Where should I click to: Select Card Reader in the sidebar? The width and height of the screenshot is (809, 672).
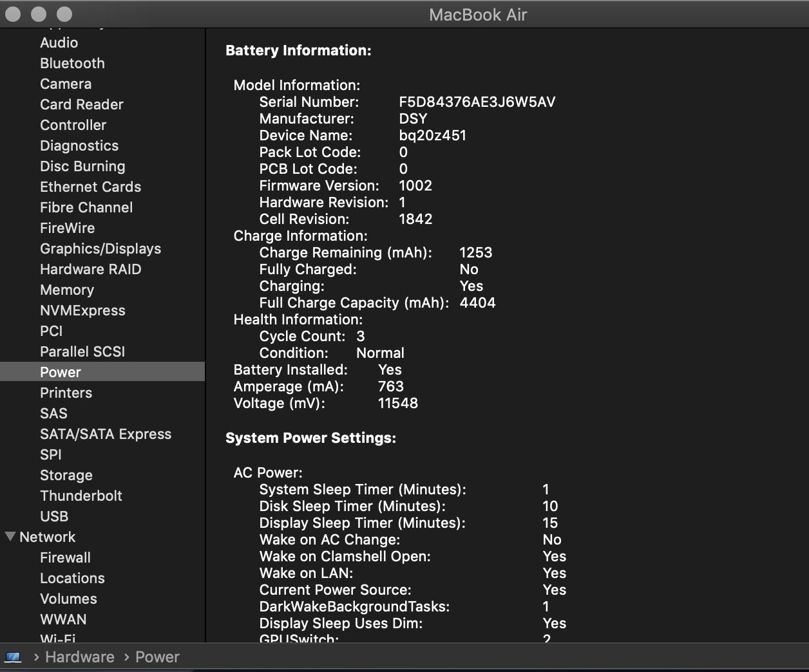(82, 104)
